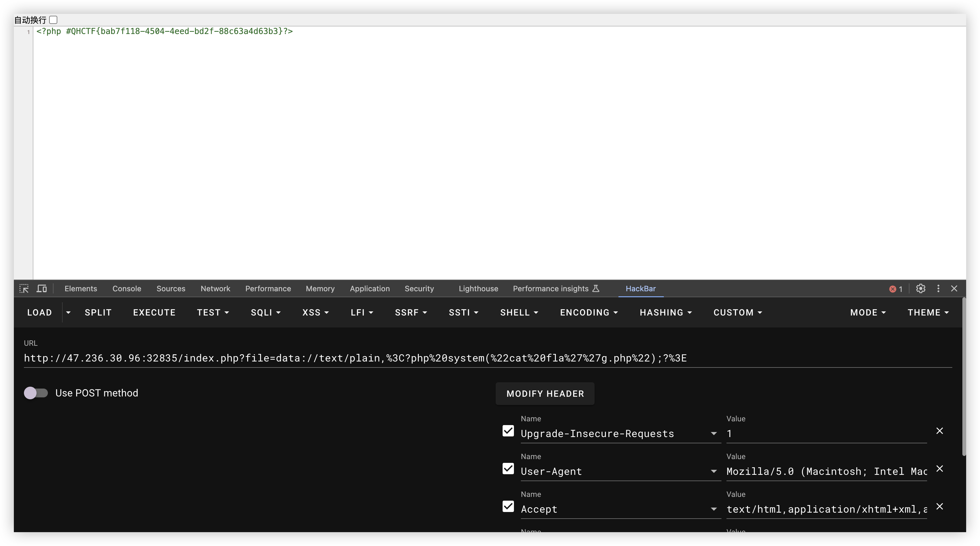Switch to the Console tab
This screenshot has width=980, height=546.
pyautogui.click(x=127, y=288)
